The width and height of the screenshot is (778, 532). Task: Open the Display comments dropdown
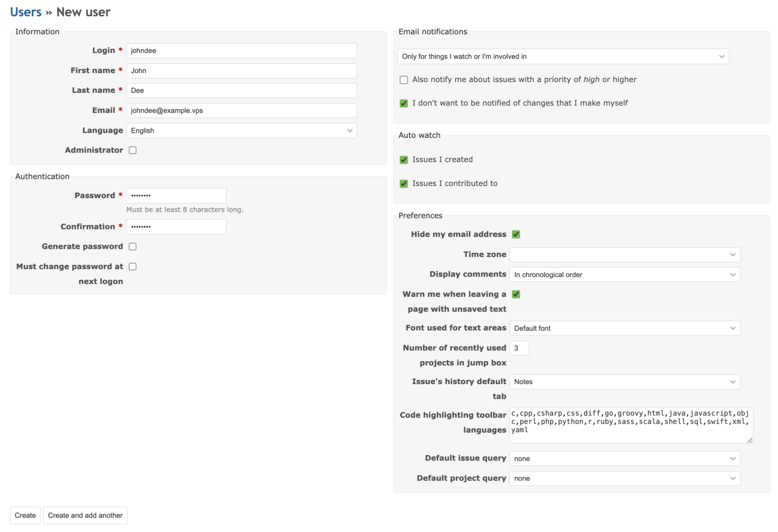point(625,274)
